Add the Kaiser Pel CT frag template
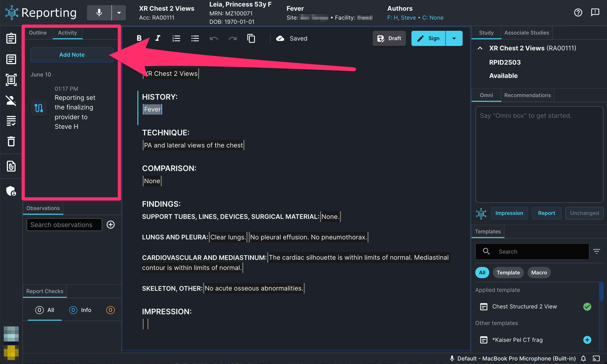607x364 pixels. 587,340
